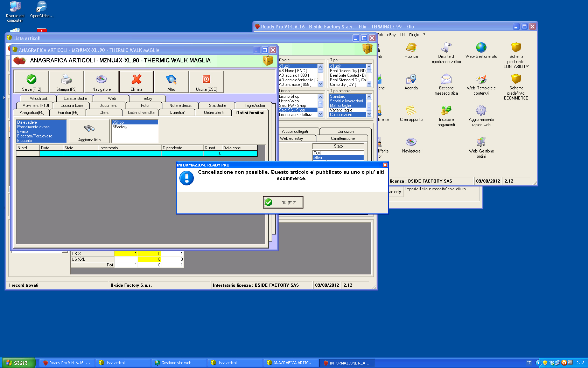Open the Agenda icon
The height and width of the screenshot is (368, 588).
coord(411,79)
